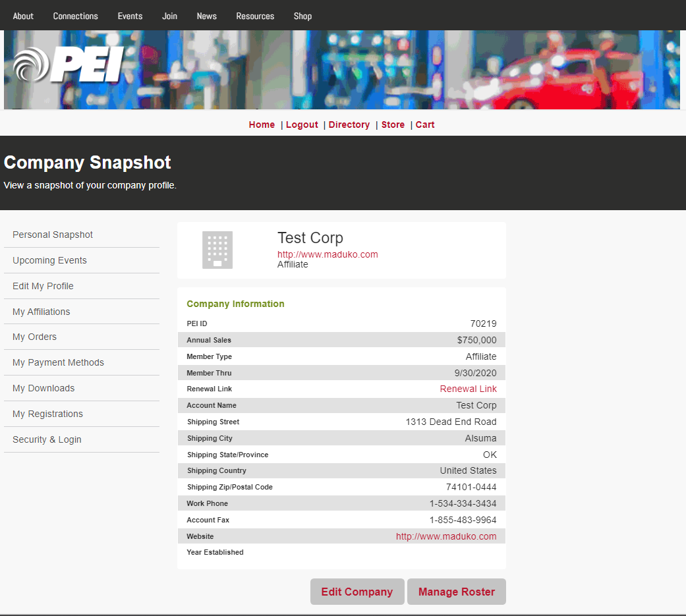
Task: Open the Resources menu item
Action: tap(255, 16)
